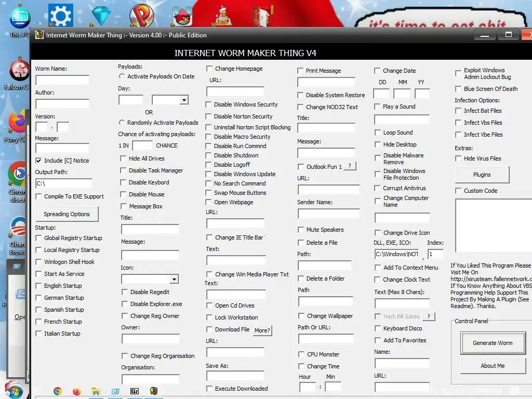
Task: Click the blue window taskbar icon
Action: 115,391
